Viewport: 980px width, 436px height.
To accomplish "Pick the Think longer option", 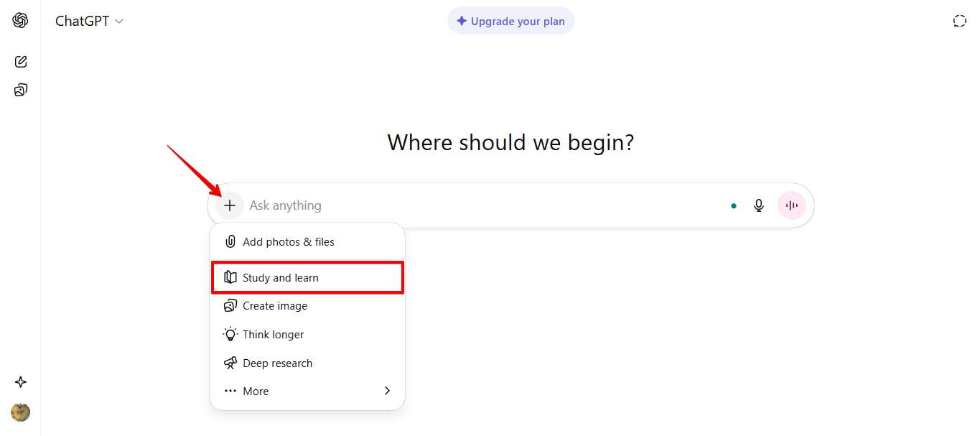I will point(273,335).
